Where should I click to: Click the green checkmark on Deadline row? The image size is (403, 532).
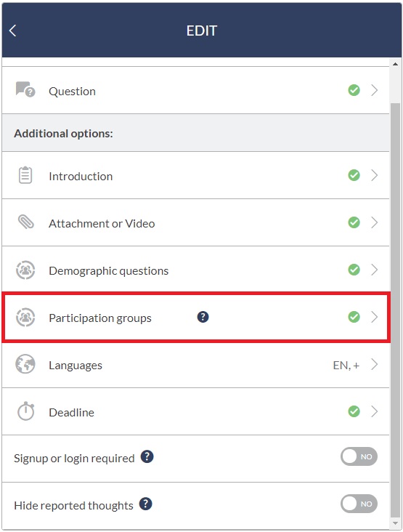(x=354, y=411)
